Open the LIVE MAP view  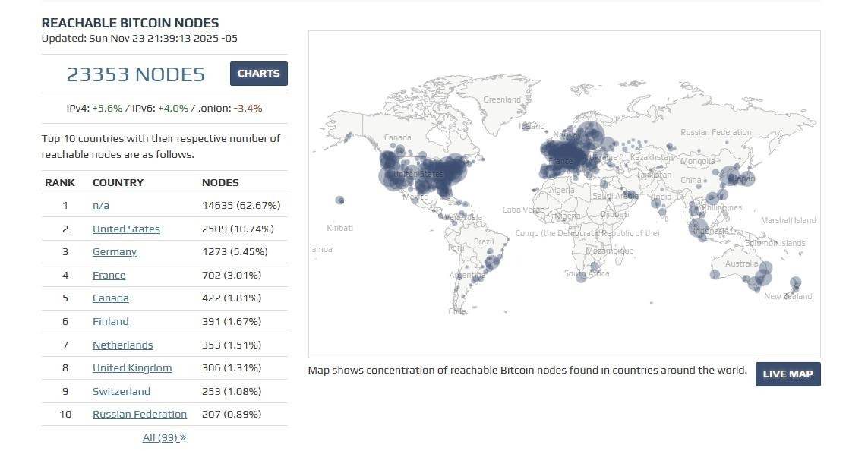pyautogui.click(x=788, y=374)
